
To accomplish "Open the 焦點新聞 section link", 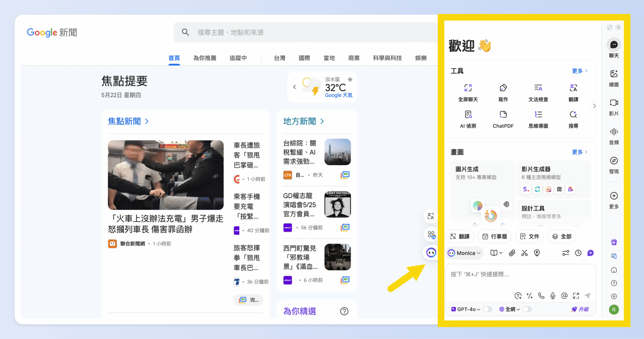I will tap(128, 121).
